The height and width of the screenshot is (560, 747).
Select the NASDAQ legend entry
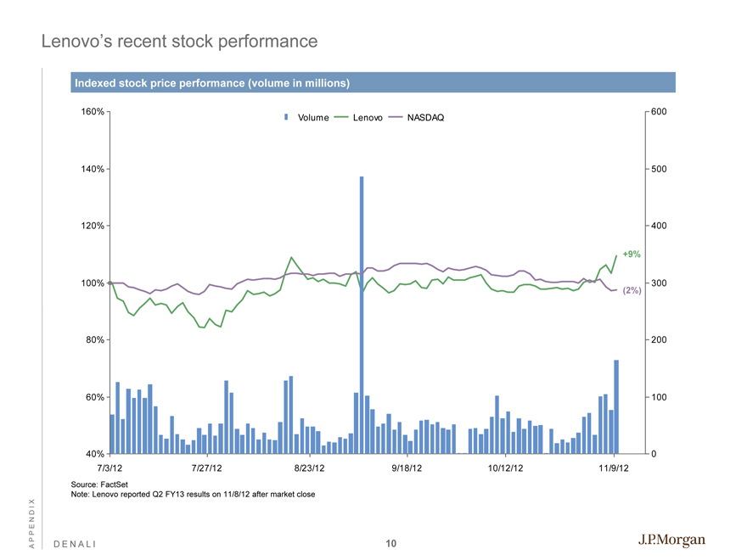tap(421, 117)
